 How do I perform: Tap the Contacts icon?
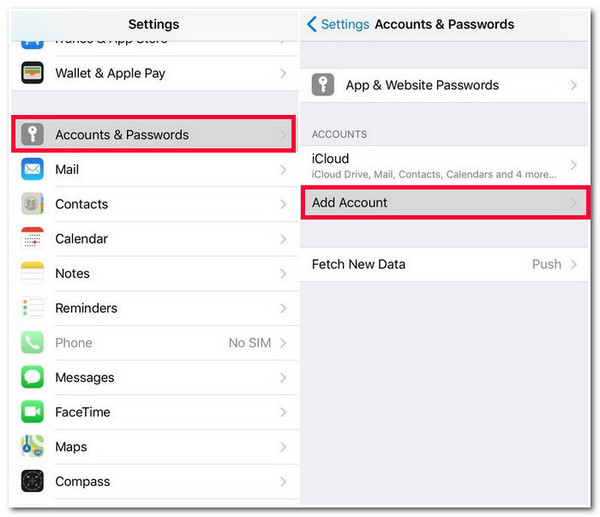coord(32,204)
